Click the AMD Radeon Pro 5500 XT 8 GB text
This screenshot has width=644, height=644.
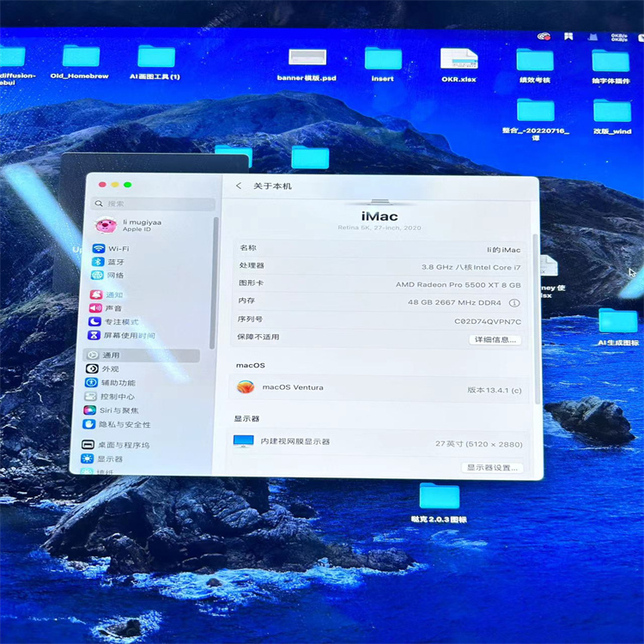(x=458, y=284)
